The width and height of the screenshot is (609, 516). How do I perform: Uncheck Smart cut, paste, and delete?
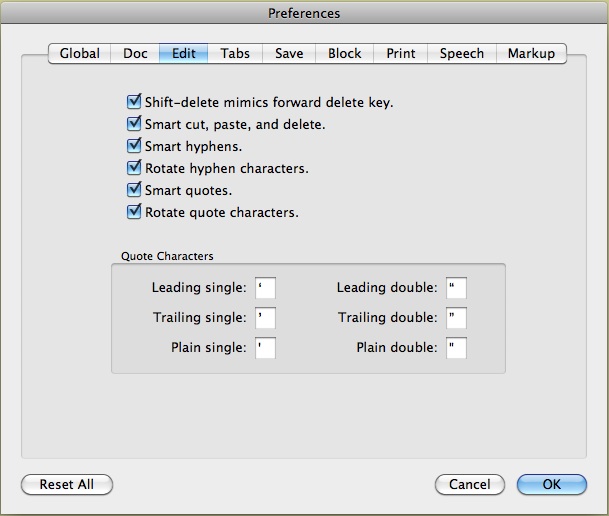(x=134, y=124)
